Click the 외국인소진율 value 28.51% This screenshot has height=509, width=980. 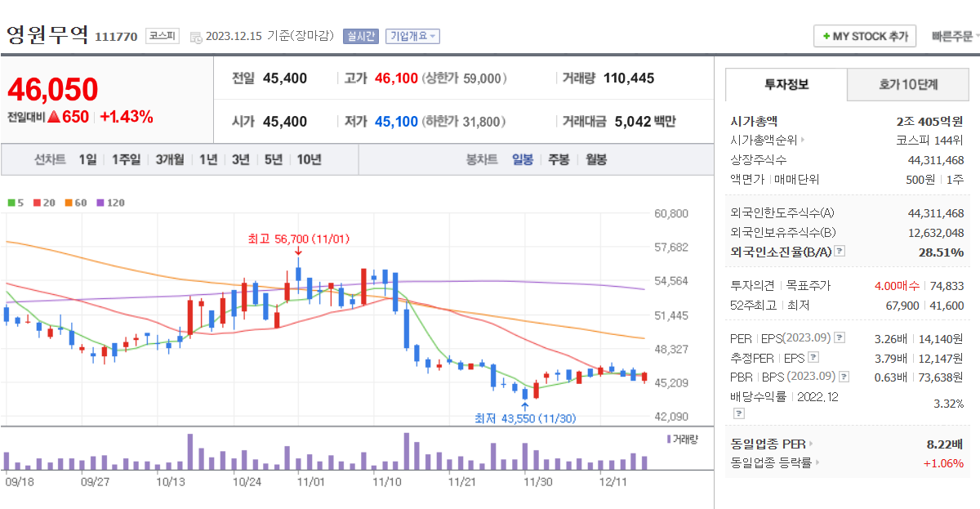pyautogui.click(x=941, y=252)
